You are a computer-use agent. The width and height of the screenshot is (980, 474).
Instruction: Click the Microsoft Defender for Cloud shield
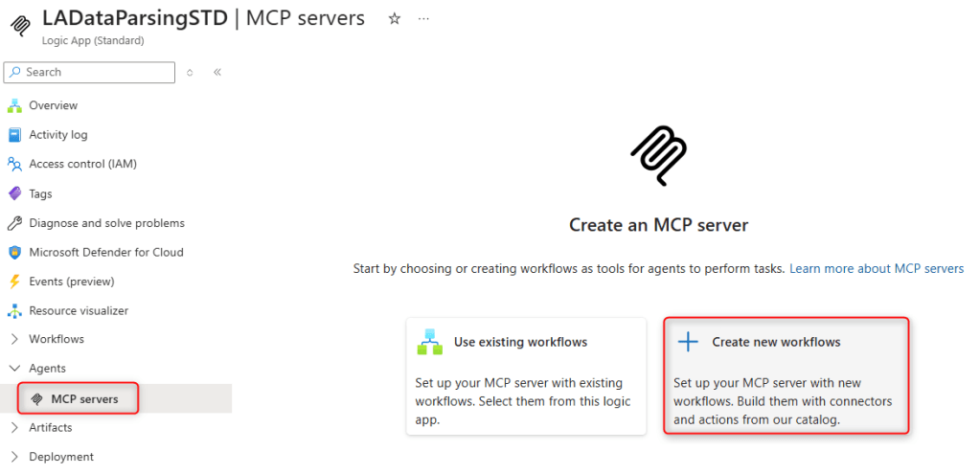click(14, 253)
